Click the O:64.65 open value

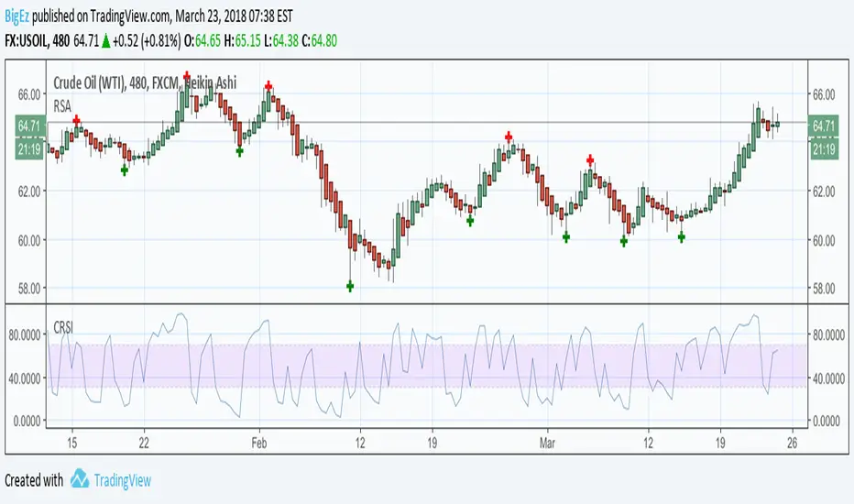203,41
